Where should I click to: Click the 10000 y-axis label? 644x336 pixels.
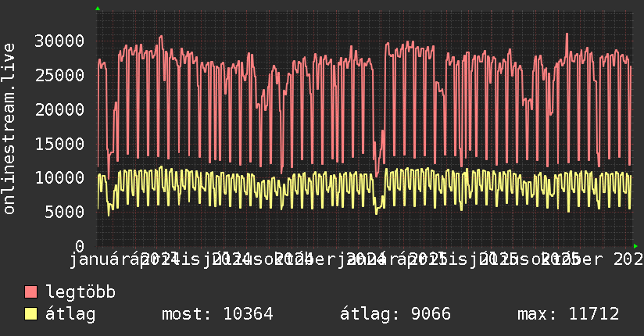[x=59, y=178]
